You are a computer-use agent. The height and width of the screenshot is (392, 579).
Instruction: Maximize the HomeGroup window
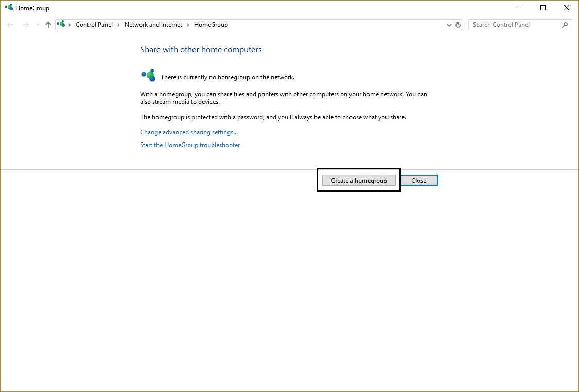(x=543, y=8)
